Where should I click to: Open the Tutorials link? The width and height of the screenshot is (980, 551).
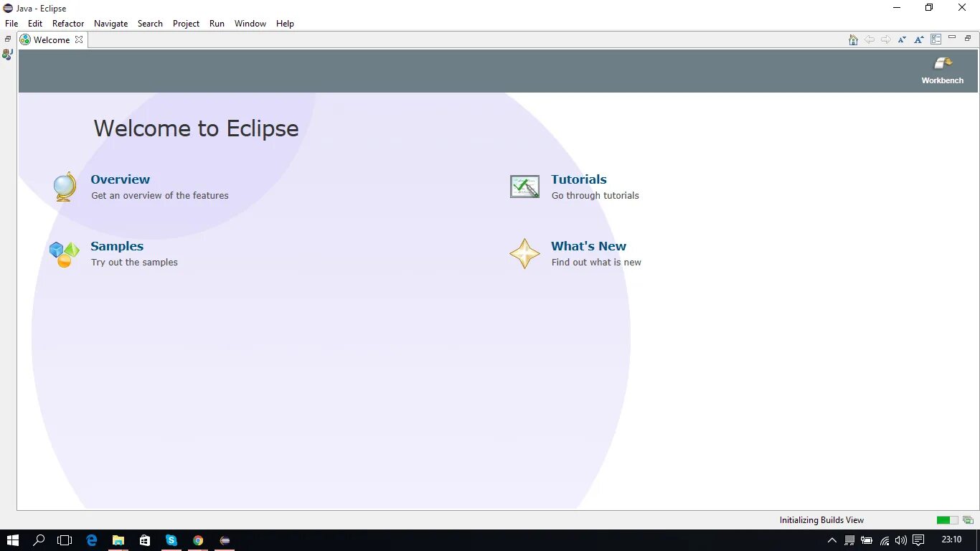tap(579, 179)
